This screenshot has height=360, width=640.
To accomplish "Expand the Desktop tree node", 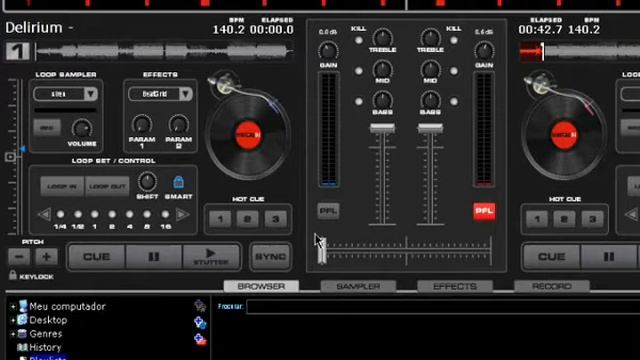I will click(13, 320).
